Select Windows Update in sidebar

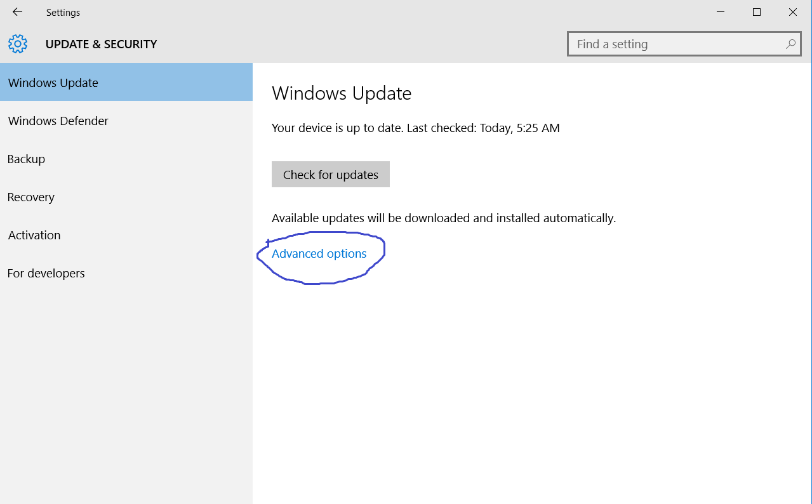[126, 83]
